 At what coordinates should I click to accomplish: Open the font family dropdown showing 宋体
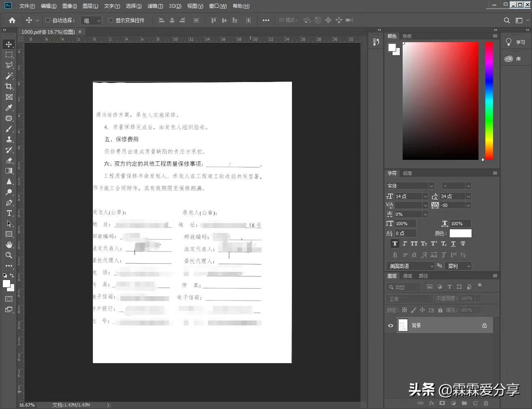(410, 186)
